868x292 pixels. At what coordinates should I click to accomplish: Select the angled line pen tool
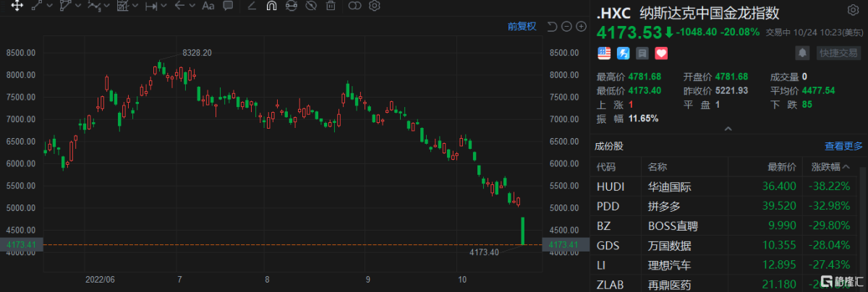(x=251, y=6)
